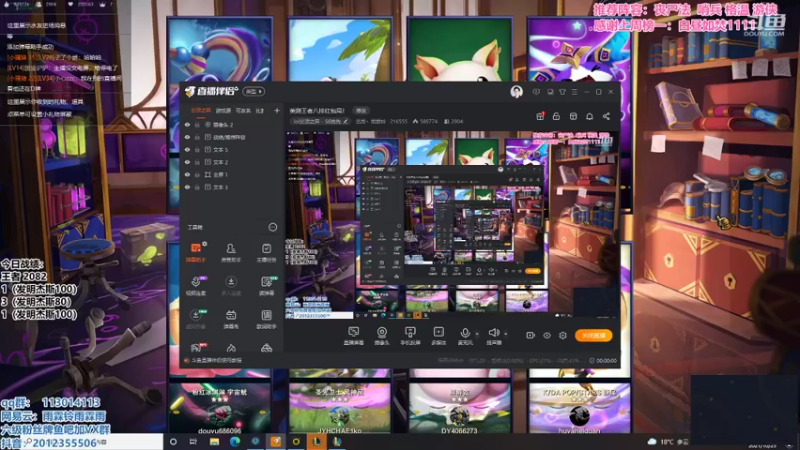Open Edge browser from the taskbar
This screenshot has width=800, height=450.
pos(235,441)
